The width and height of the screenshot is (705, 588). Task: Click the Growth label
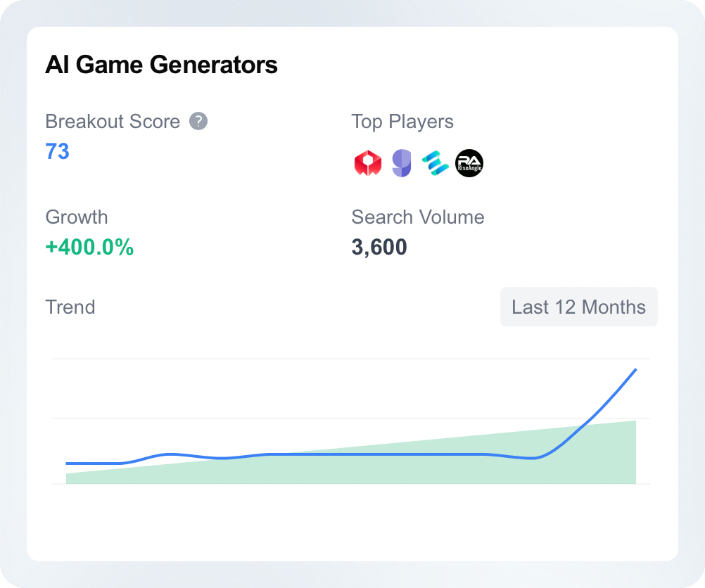pyautogui.click(x=77, y=217)
